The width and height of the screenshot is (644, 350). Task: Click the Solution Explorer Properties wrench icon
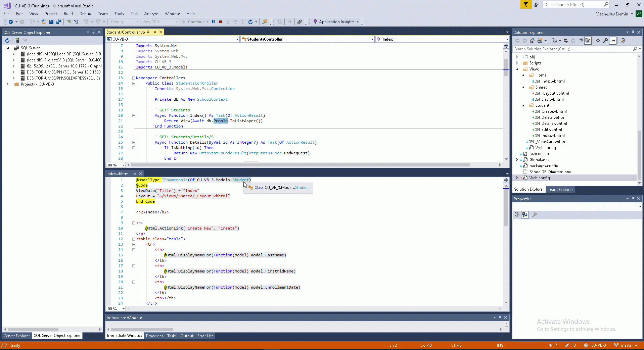(605, 41)
